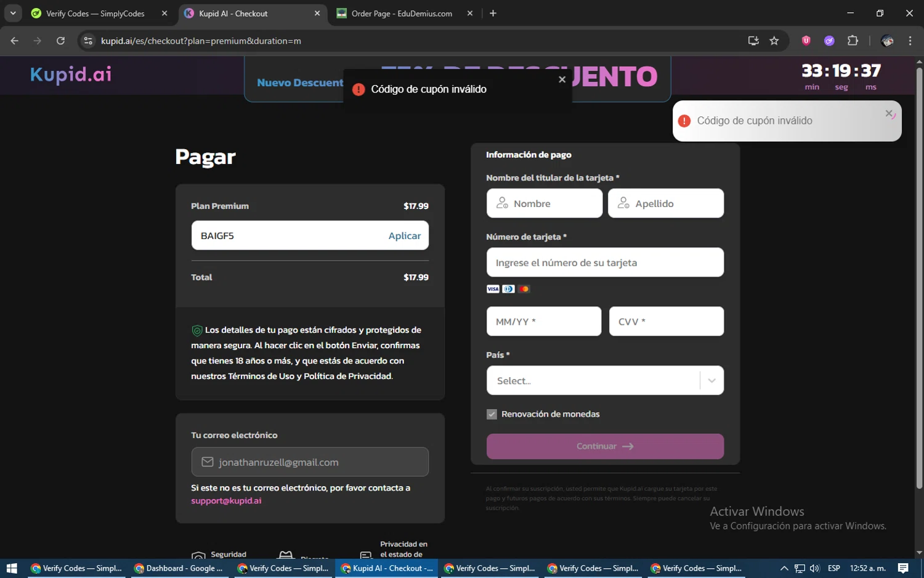Toggle the Renovación de monedas checkbox
The width and height of the screenshot is (924, 578).
point(492,414)
